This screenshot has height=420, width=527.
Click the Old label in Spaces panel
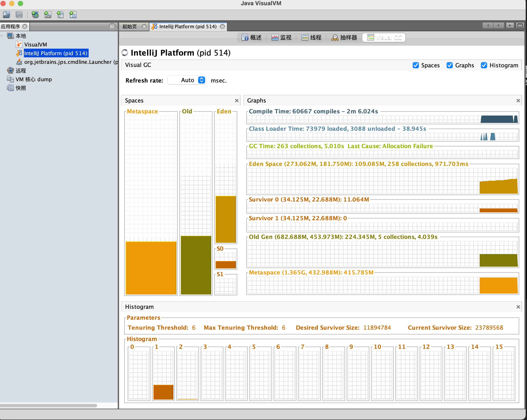(x=187, y=111)
